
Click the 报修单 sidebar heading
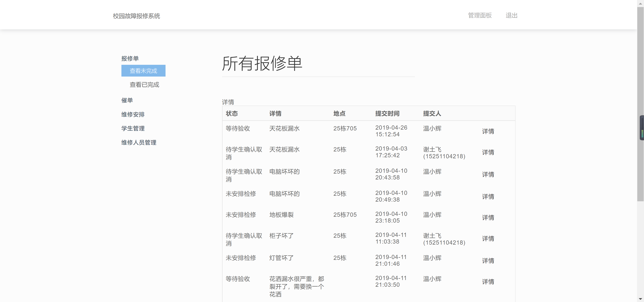click(x=130, y=58)
